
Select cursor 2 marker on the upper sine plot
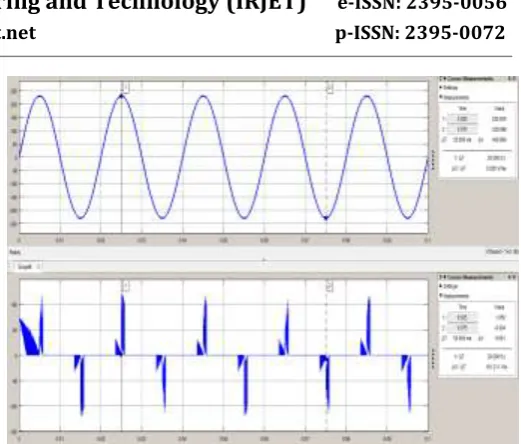click(x=330, y=89)
